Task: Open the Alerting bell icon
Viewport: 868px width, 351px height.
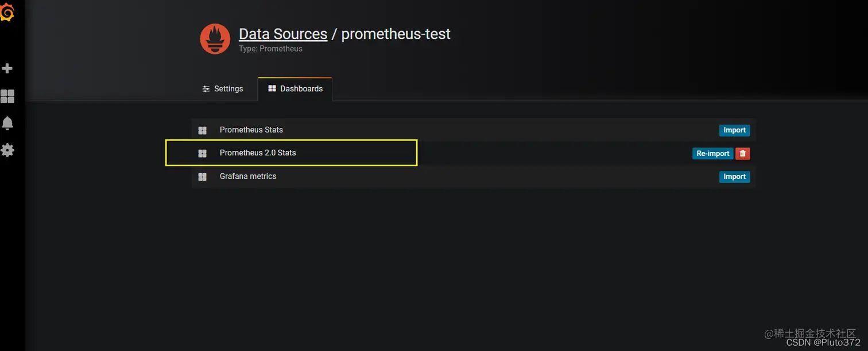Action: [7, 123]
